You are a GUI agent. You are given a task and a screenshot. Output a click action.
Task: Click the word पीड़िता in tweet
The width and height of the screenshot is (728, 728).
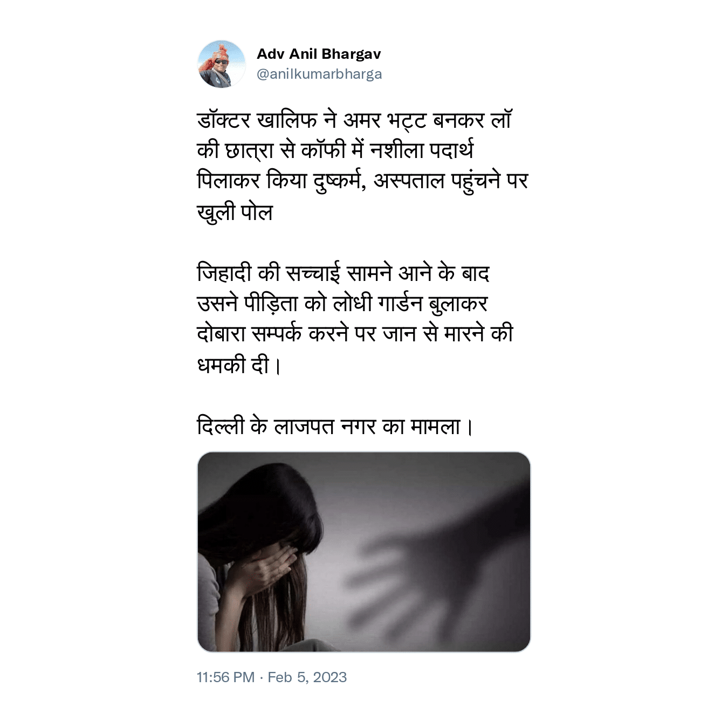tap(271, 304)
